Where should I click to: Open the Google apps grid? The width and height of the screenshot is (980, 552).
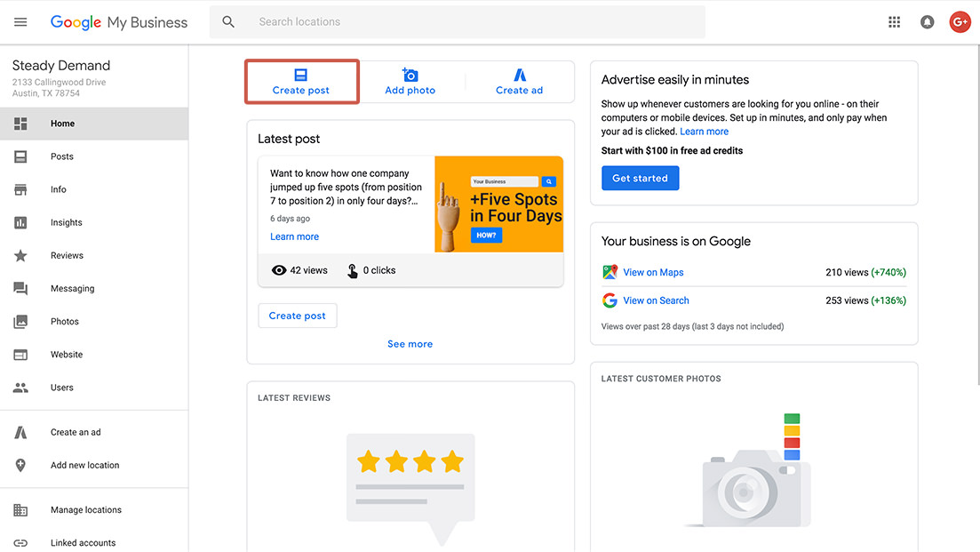click(895, 22)
